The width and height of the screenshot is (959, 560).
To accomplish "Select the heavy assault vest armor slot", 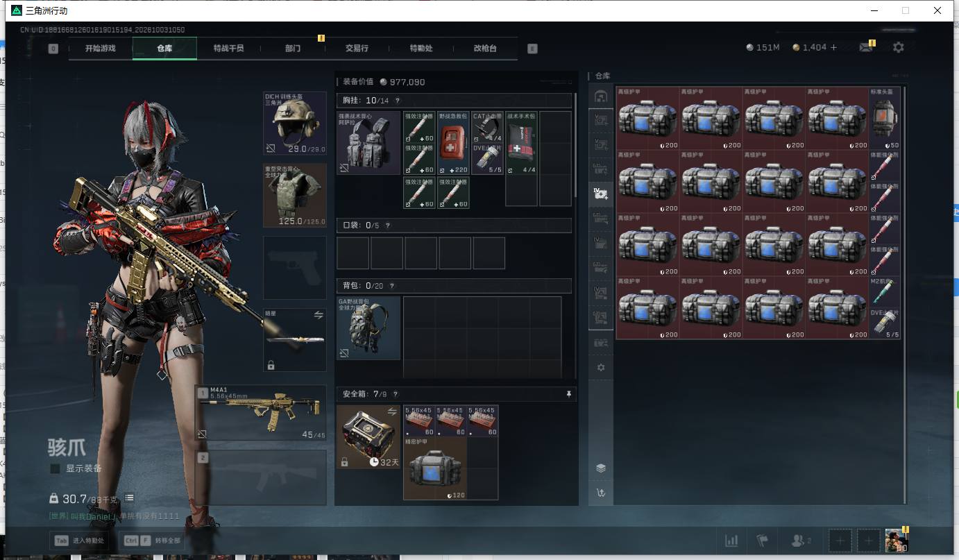I will tap(295, 195).
